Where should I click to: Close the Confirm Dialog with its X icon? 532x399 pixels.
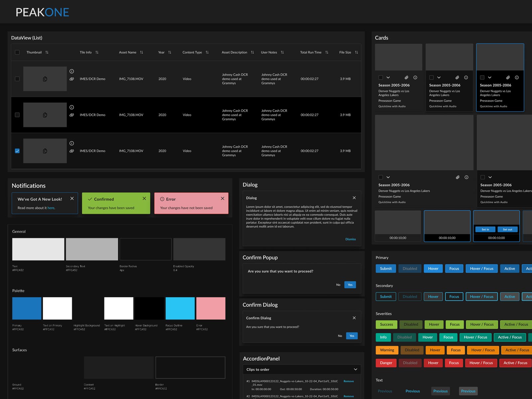[354, 318]
